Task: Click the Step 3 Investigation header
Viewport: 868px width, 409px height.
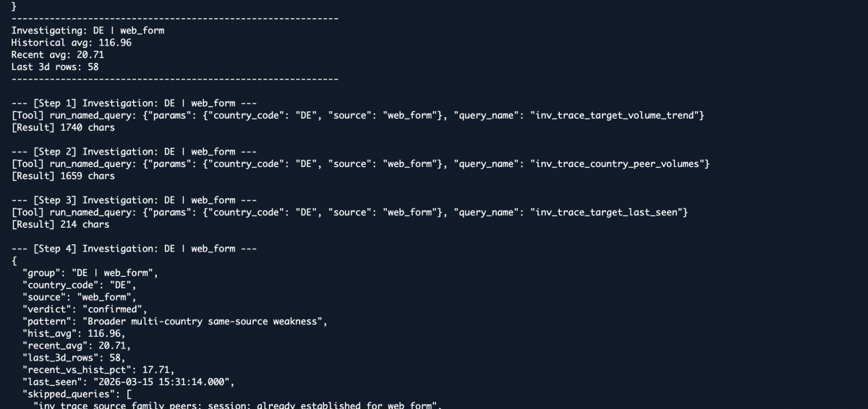Action: [x=134, y=200]
